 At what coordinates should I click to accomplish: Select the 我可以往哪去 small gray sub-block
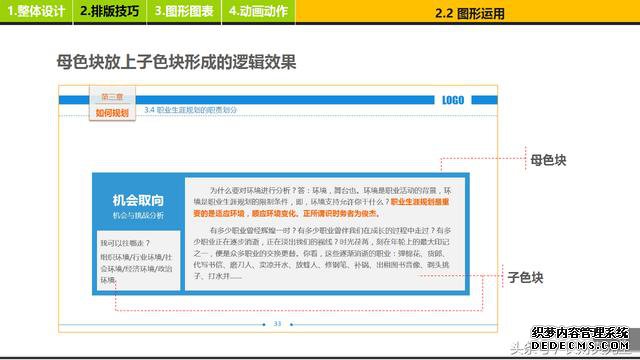point(138,260)
